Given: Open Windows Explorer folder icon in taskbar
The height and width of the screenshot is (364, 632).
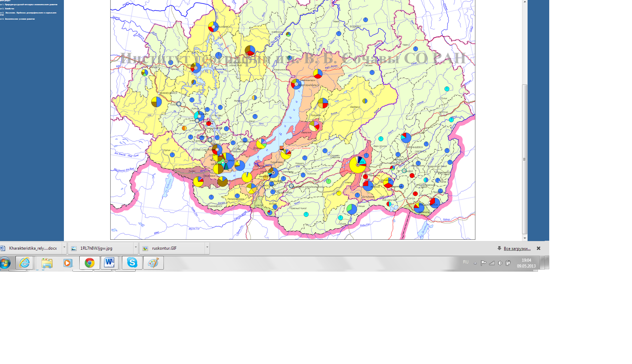Looking at the screenshot, I should pyautogui.click(x=47, y=263).
